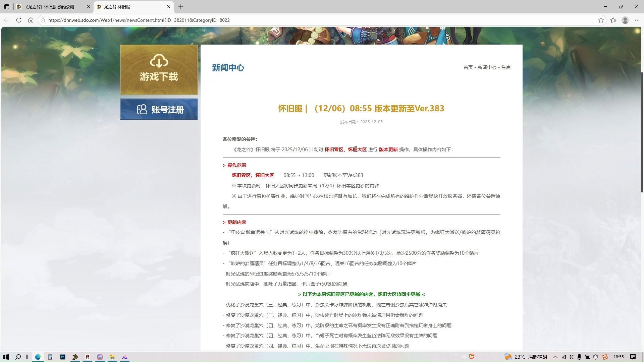Click 新闻中心 breadcrumb link

tap(487, 67)
